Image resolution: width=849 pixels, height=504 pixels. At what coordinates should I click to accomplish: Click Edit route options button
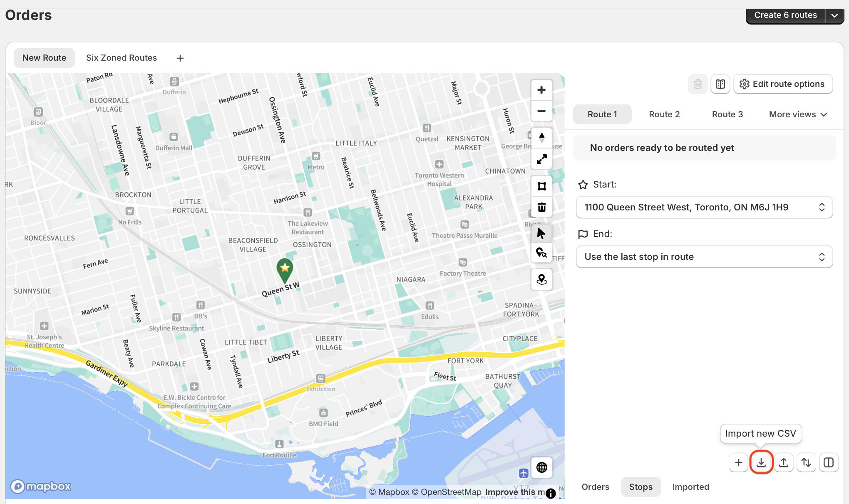click(783, 84)
